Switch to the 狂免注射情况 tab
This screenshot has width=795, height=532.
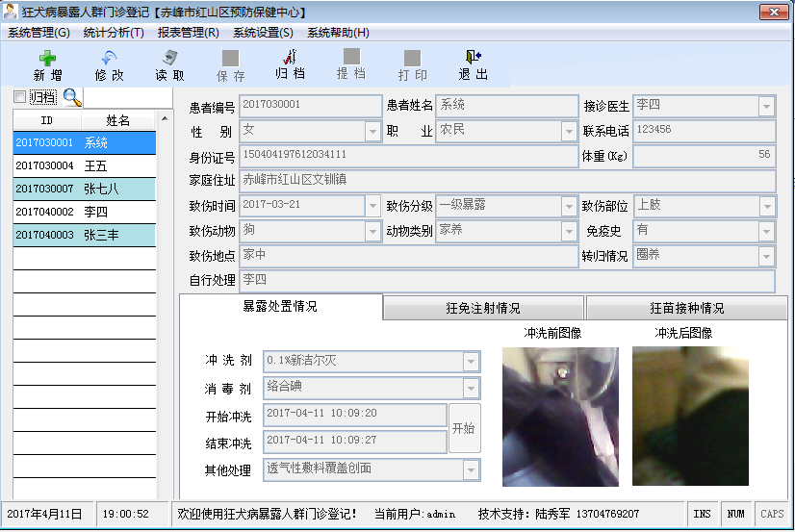tap(483, 308)
